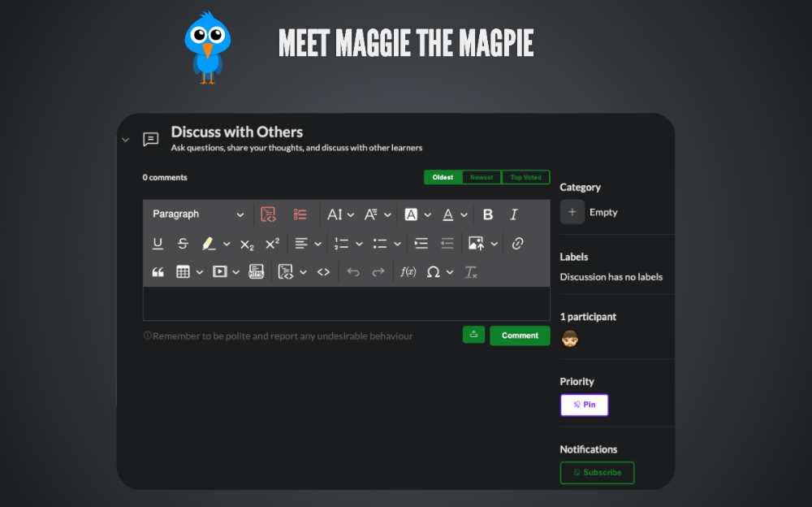Open the font size dropdown
The height and width of the screenshot is (507, 812).
(340, 214)
